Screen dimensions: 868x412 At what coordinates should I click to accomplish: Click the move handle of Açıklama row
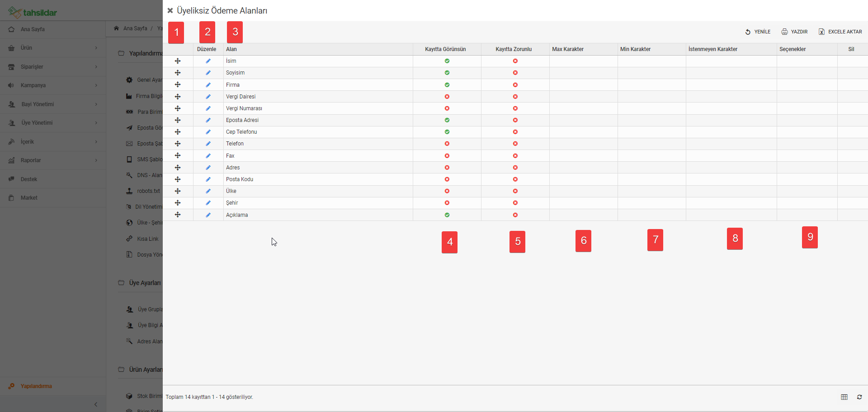tap(178, 215)
